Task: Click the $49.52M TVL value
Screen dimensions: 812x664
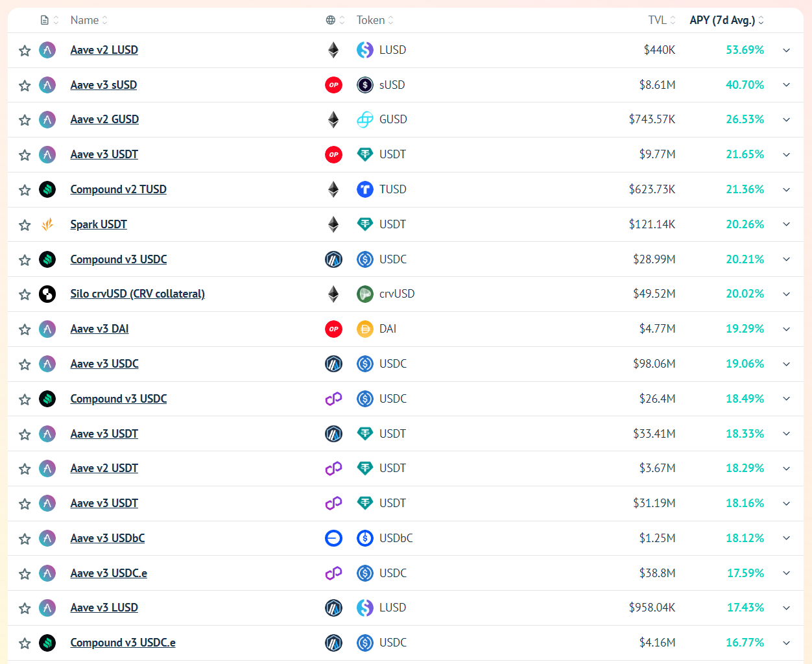Action: pyautogui.click(x=654, y=294)
